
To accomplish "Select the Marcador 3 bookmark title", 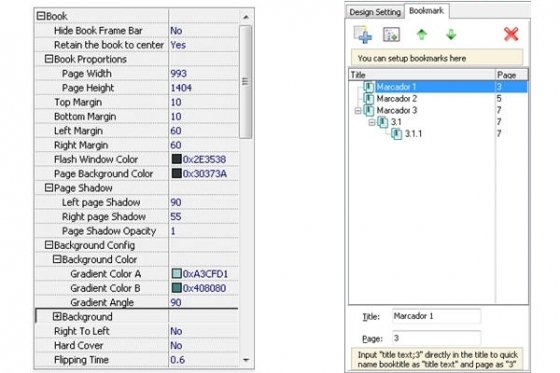I will point(397,110).
